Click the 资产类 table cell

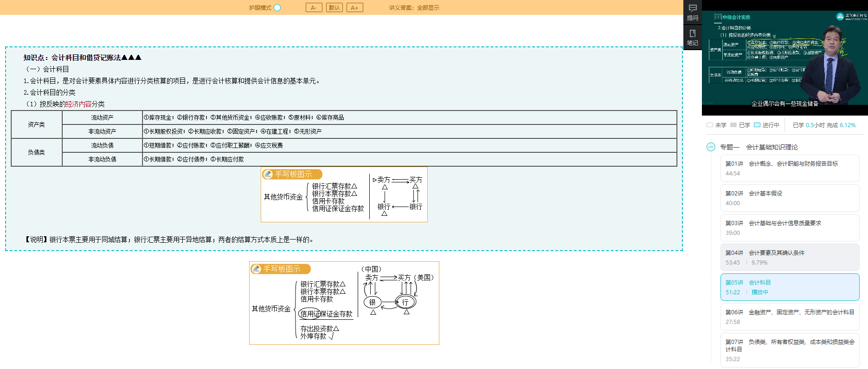[x=37, y=124]
